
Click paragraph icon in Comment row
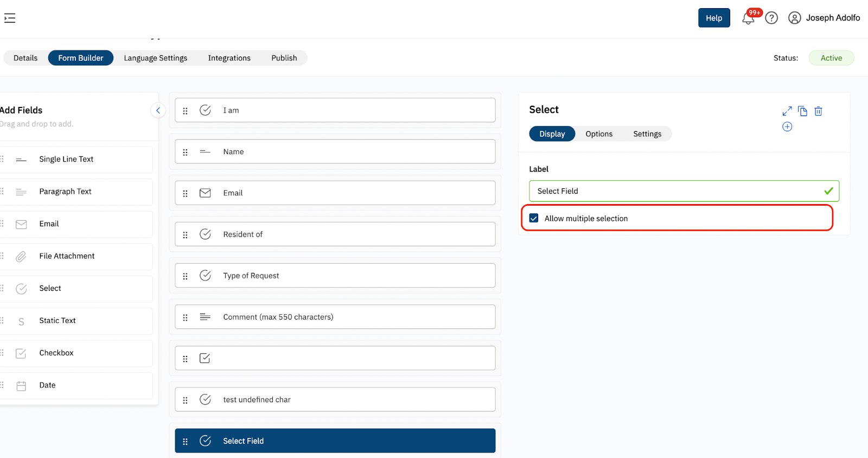coord(205,317)
